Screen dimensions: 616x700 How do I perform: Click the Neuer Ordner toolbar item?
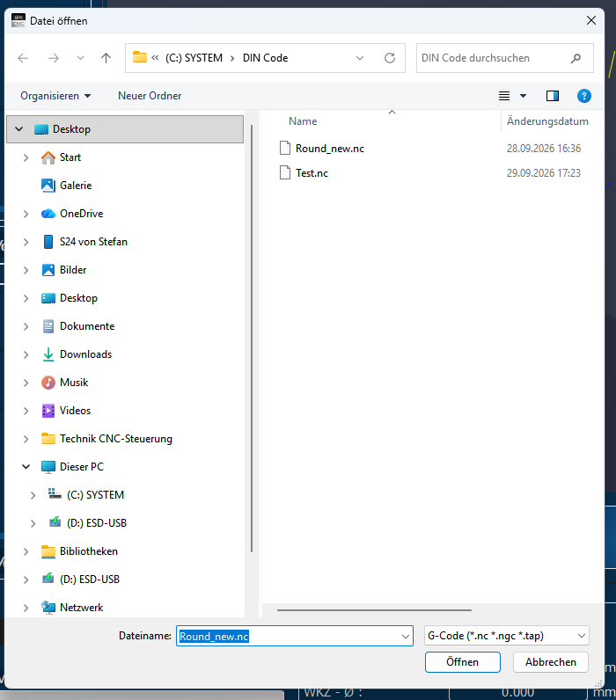150,96
